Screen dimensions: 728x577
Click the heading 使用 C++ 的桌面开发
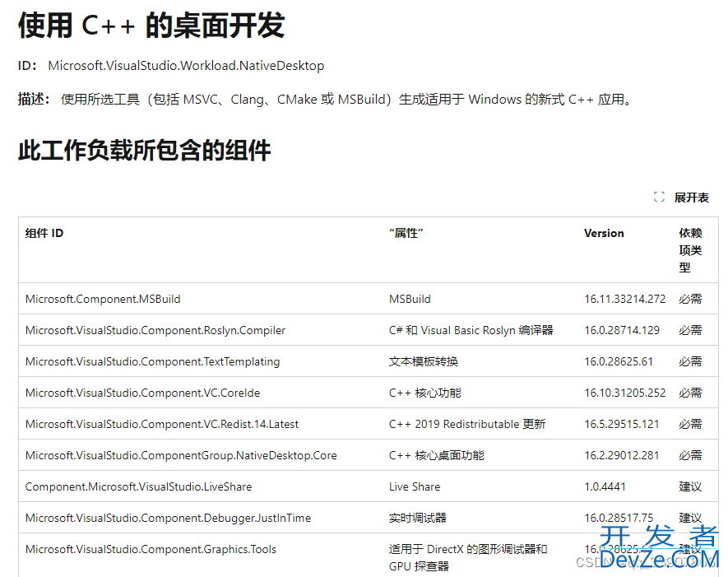[x=151, y=25]
